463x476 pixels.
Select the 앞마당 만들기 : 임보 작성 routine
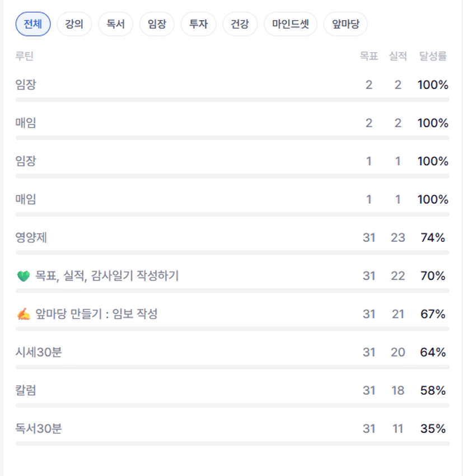[x=96, y=314]
